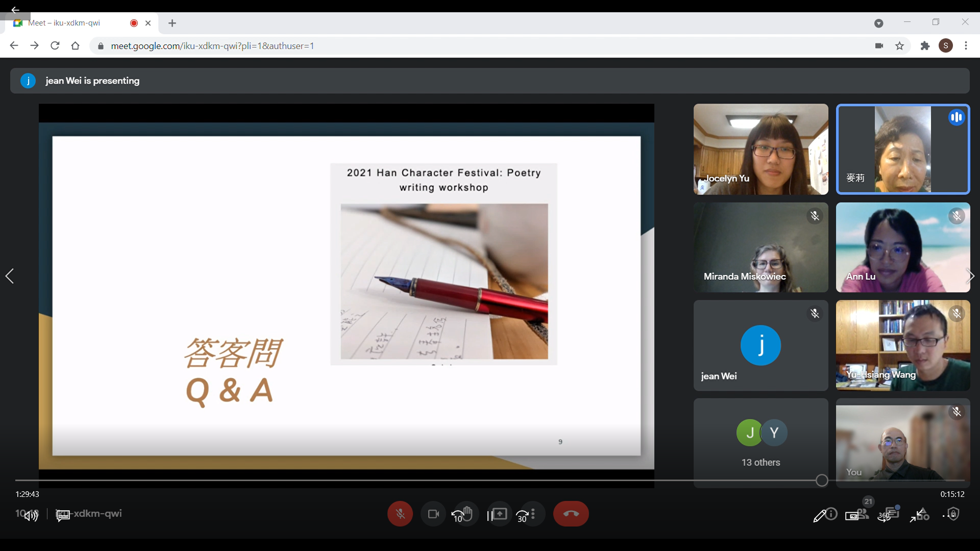Show next participants with right chevron
The image size is (980, 551).
coord(970,276)
